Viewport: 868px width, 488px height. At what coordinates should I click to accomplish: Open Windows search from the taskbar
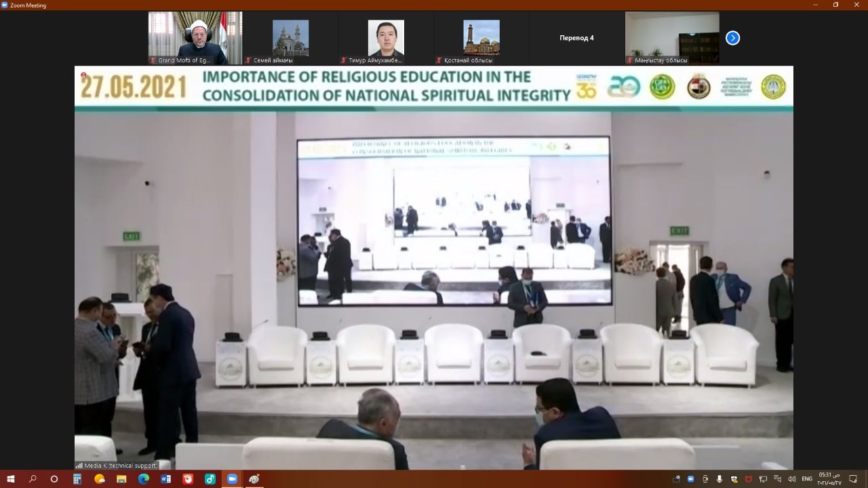(33, 479)
